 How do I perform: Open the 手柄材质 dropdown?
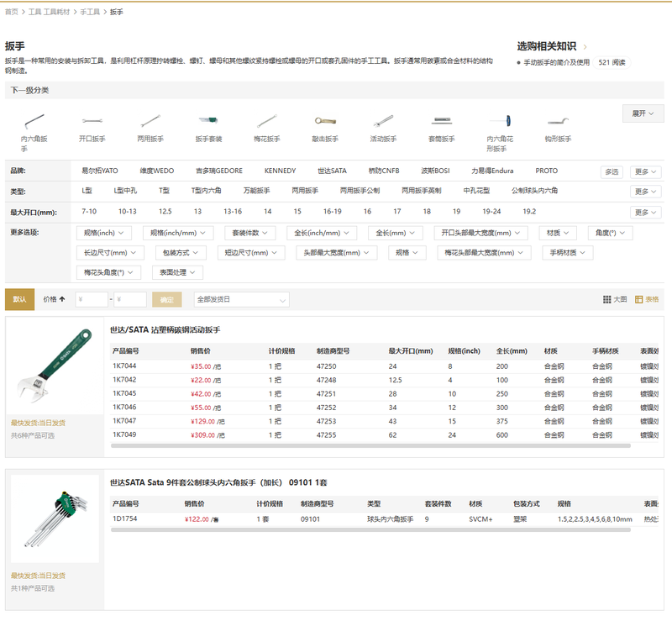click(x=568, y=253)
